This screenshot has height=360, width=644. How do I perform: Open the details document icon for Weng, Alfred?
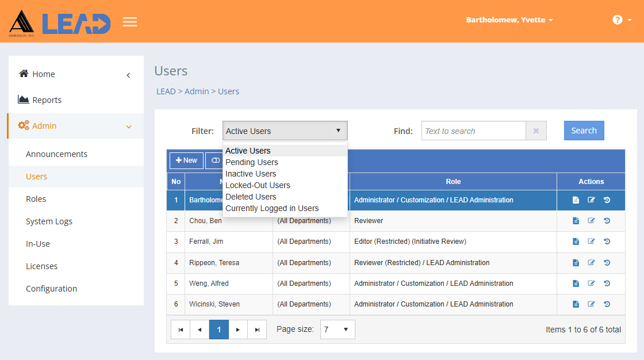click(576, 283)
